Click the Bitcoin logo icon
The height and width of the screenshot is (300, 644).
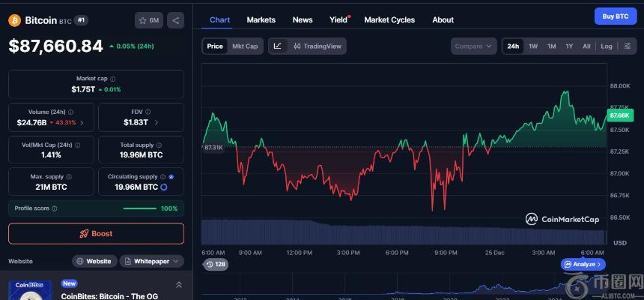coord(14,20)
